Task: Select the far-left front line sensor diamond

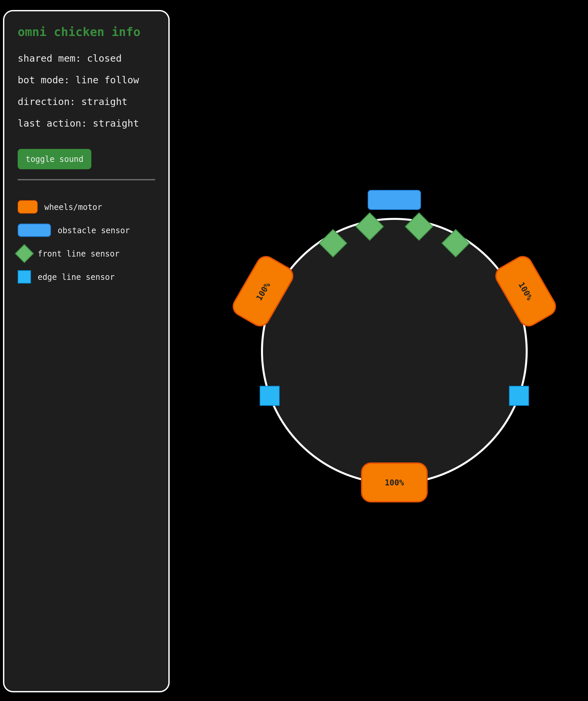Action: point(333,243)
